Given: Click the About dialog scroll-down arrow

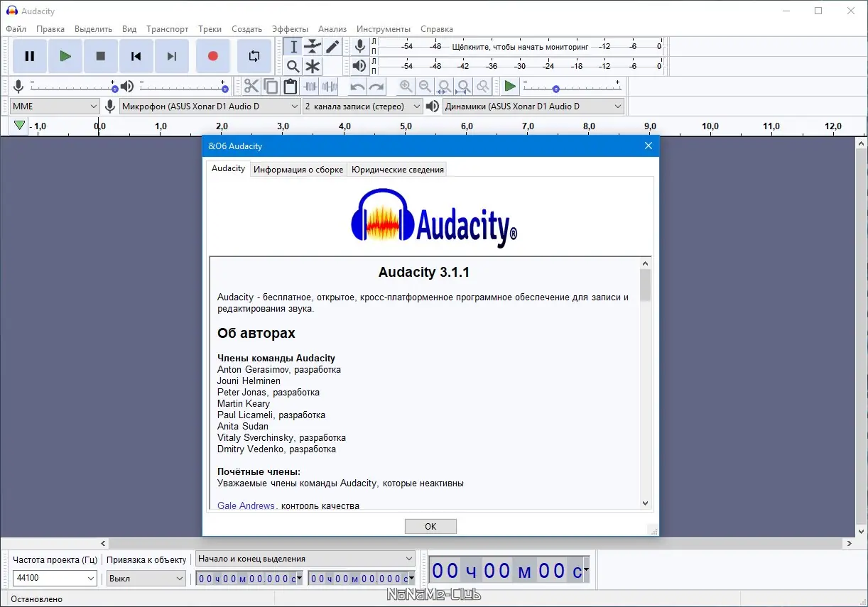Looking at the screenshot, I should pyautogui.click(x=645, y=503).
